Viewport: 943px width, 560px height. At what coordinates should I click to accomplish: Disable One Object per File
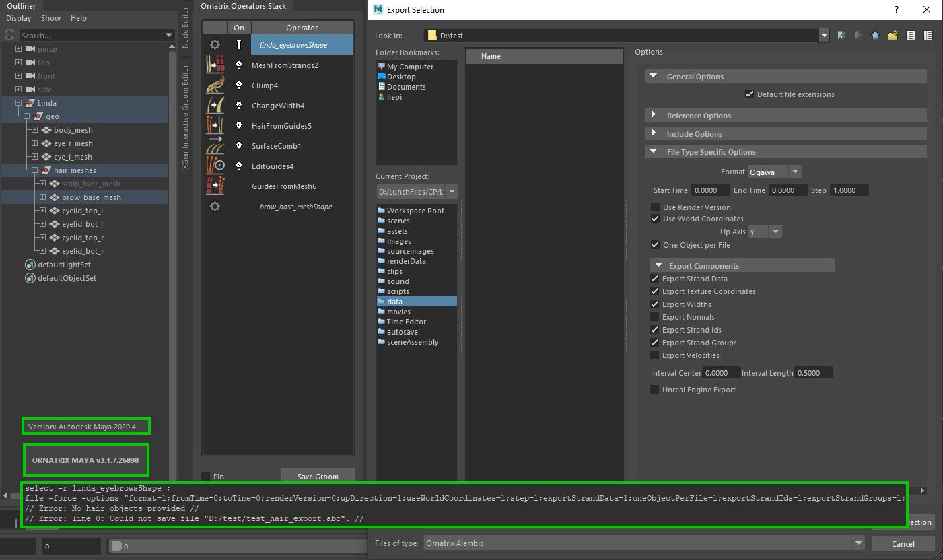click(x=655, y=245)
